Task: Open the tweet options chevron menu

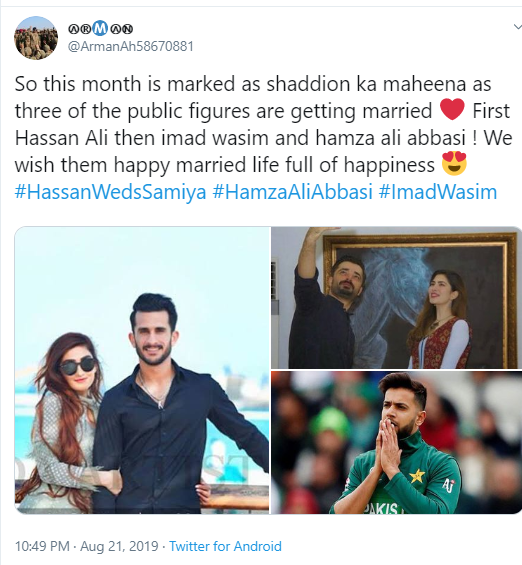Action: (517, 27)
